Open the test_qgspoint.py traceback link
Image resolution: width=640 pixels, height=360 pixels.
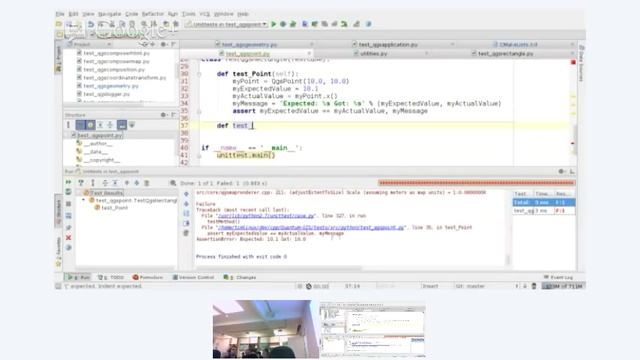coord(311,227)
